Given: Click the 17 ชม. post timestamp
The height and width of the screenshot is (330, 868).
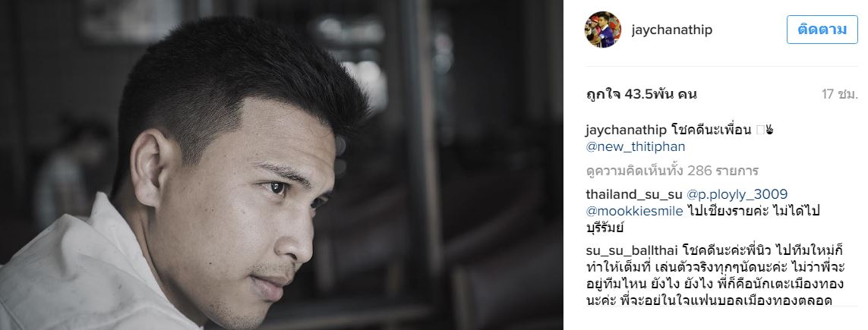Looking at the screenshot, I should point(840,95).
